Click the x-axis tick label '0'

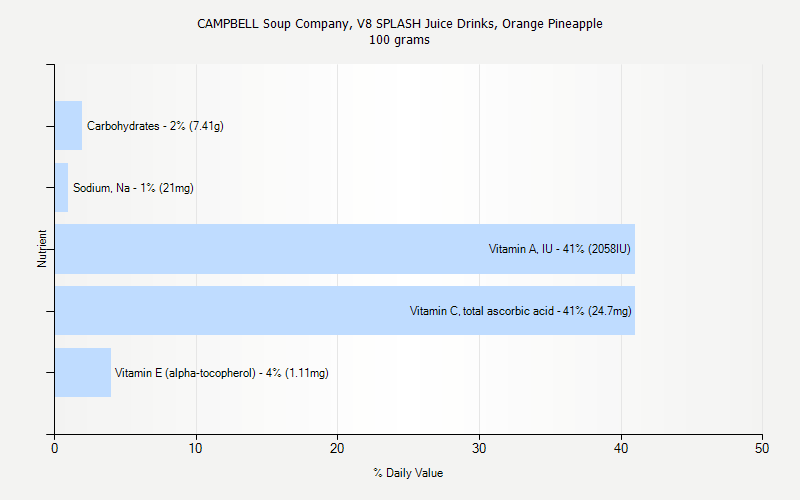55,448
